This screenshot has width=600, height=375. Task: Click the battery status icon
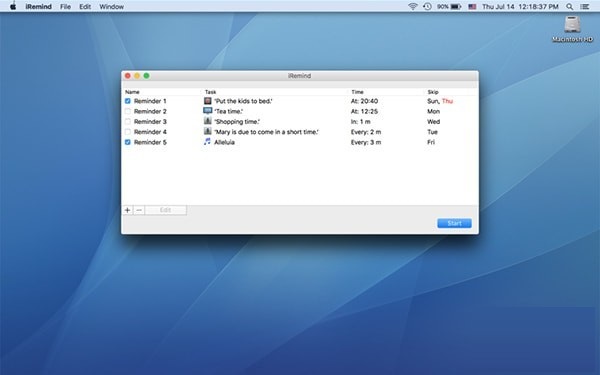pyautogui.click(x=456, y=7)
